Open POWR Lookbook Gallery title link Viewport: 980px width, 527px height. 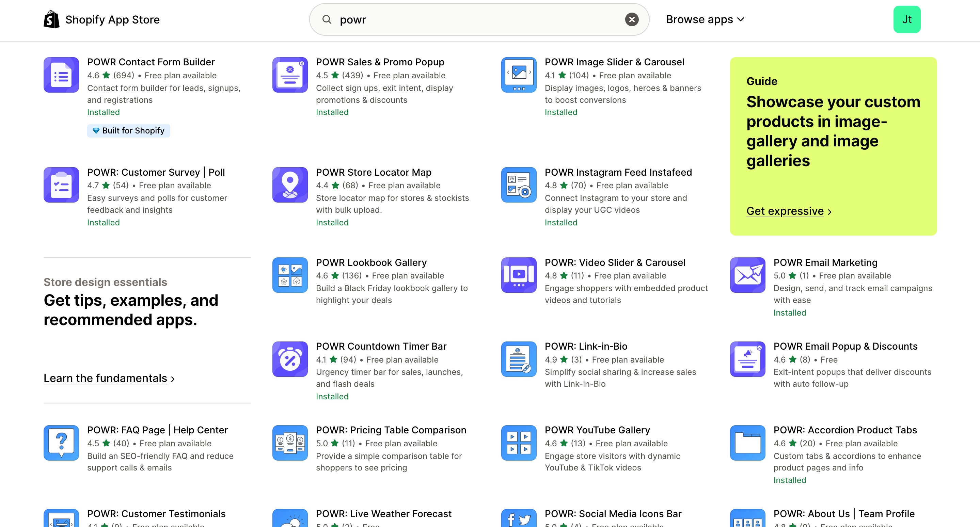[x=371, y=262]
